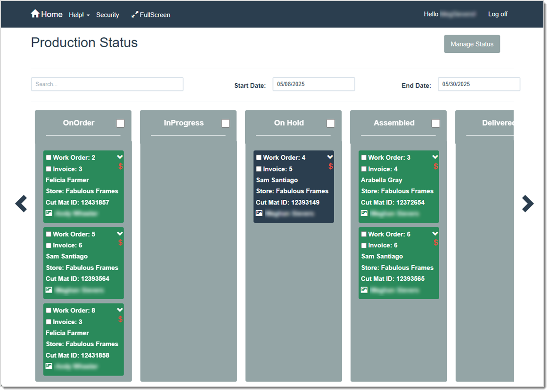Open the Security menu item

(x=107, y=15)
